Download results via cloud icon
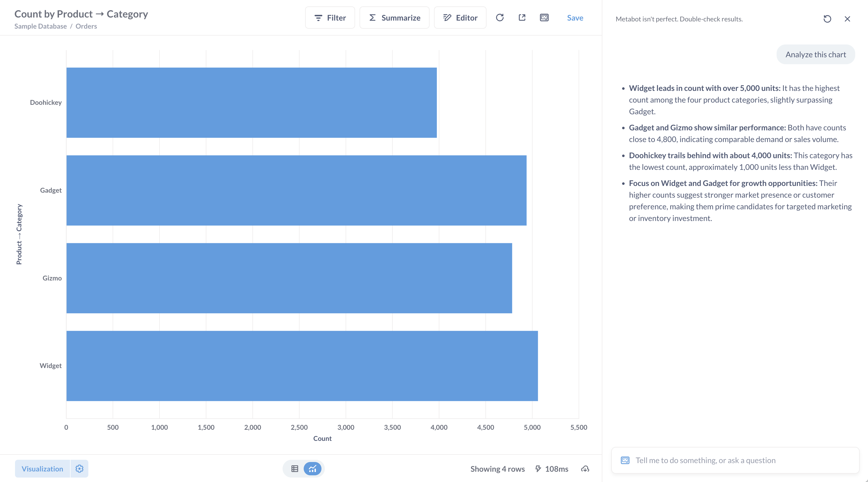This screenshot has width=868, height=482. [585, 469]
